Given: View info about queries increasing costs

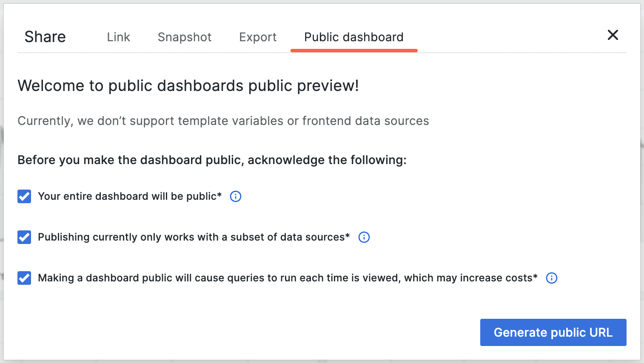Looking at the screenshot, I should [x=551, y=278].
